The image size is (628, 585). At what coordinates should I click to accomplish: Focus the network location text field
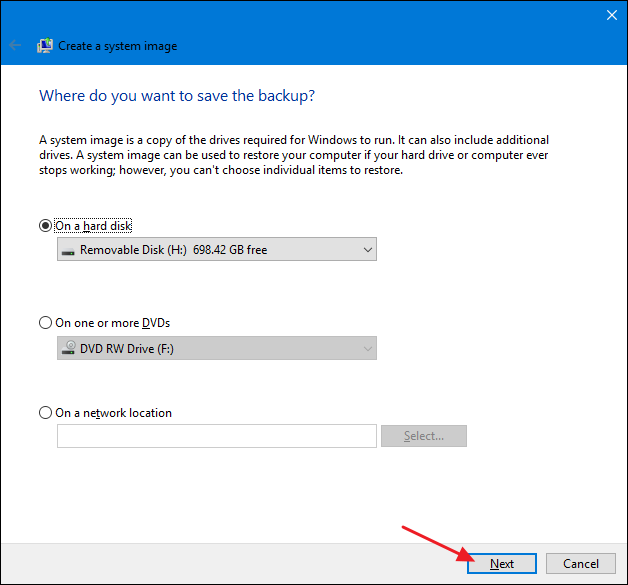(216, 436)
